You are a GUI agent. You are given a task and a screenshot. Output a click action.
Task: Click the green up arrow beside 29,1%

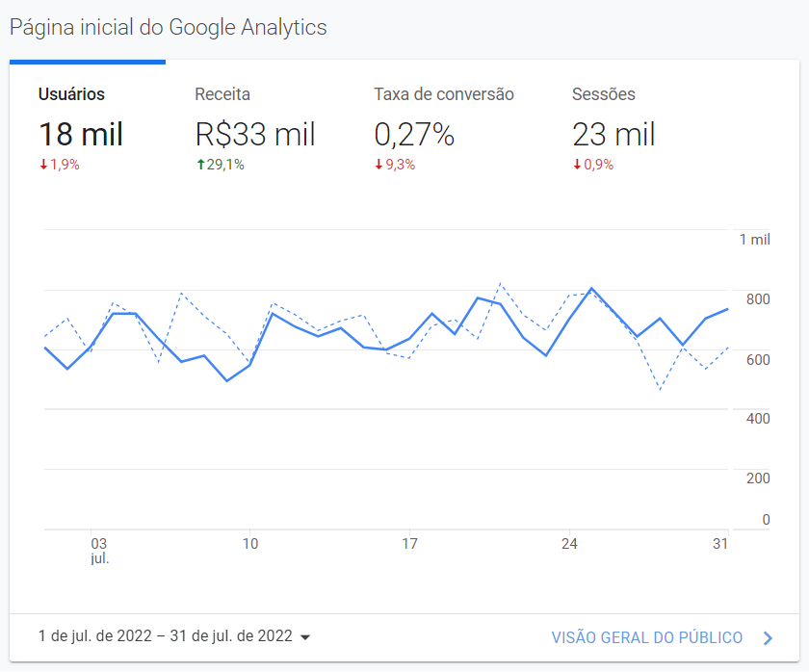pyautogui.click(x=200, y=165)
